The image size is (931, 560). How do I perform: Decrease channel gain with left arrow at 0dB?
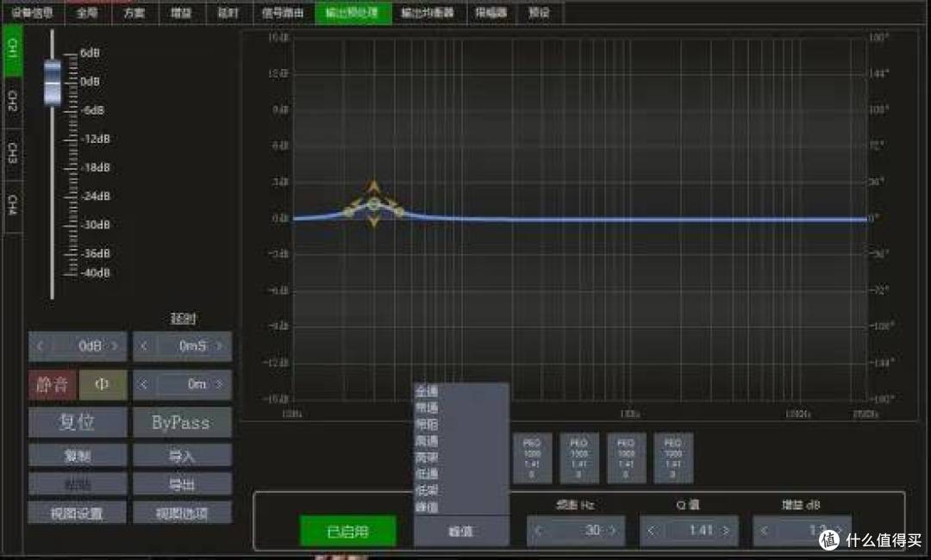41,345
